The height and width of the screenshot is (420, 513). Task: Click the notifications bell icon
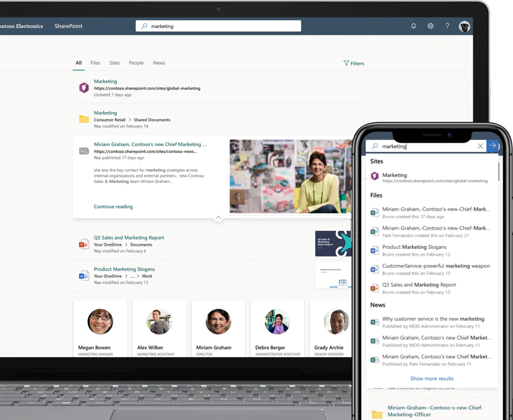[414, 26]
